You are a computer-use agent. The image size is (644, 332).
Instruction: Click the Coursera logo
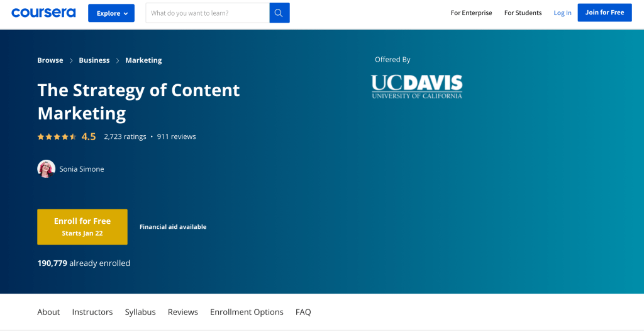[43, 13]
